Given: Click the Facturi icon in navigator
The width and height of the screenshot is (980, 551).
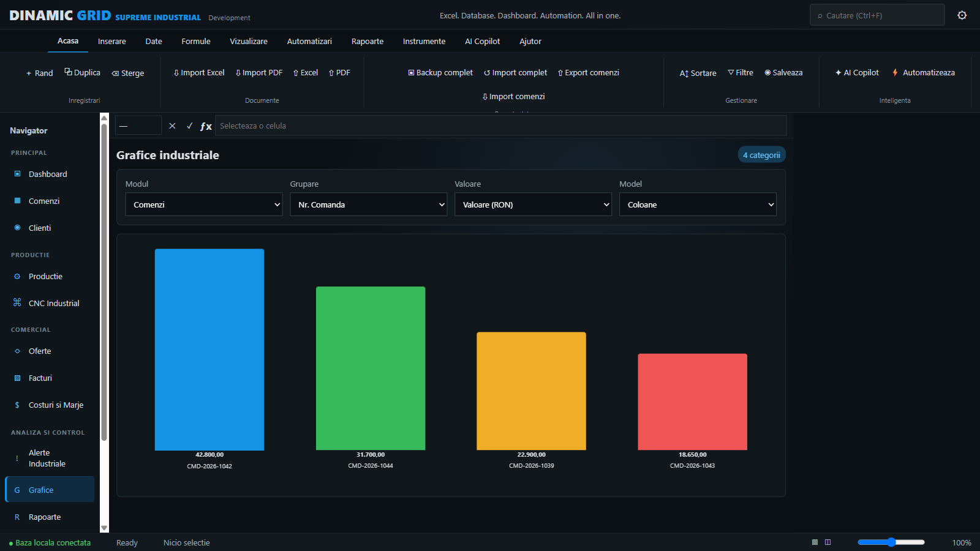Looking at the screenshot, I should pos(17,378).
